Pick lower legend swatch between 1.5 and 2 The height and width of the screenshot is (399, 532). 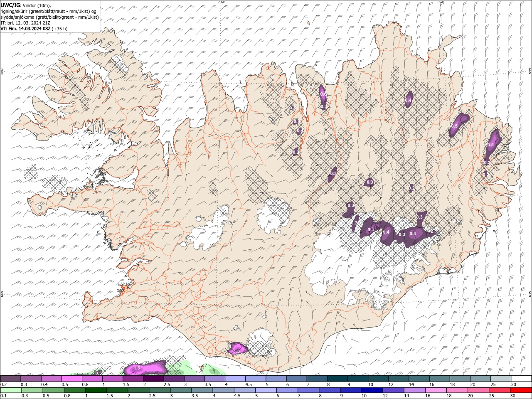click(117, 390)
